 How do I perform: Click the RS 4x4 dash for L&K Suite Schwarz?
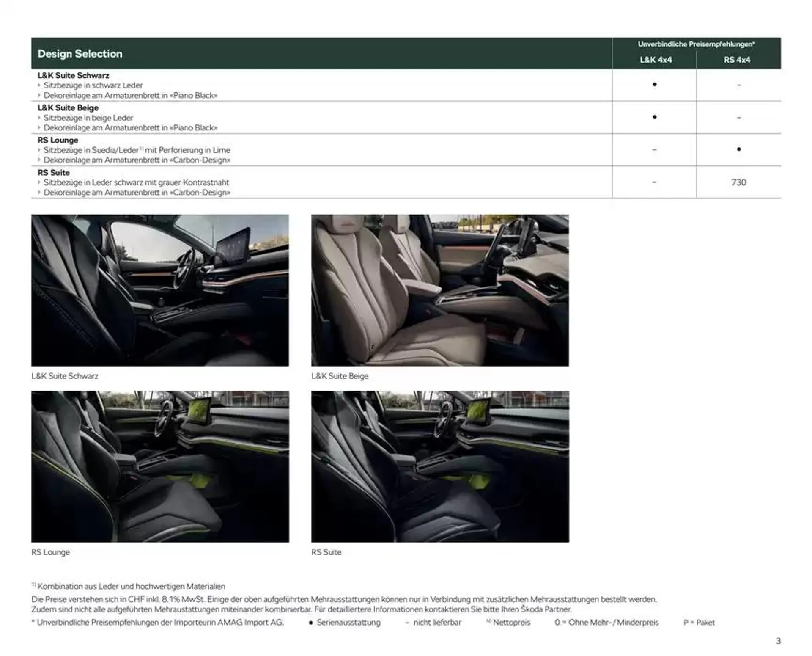(x=738, y=85)
